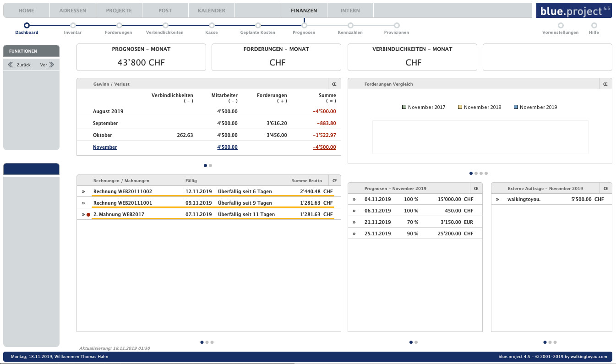
Task: Click the red alert dot beside 2. Mahnung WEB2017
Action: [x=88, y=214]
